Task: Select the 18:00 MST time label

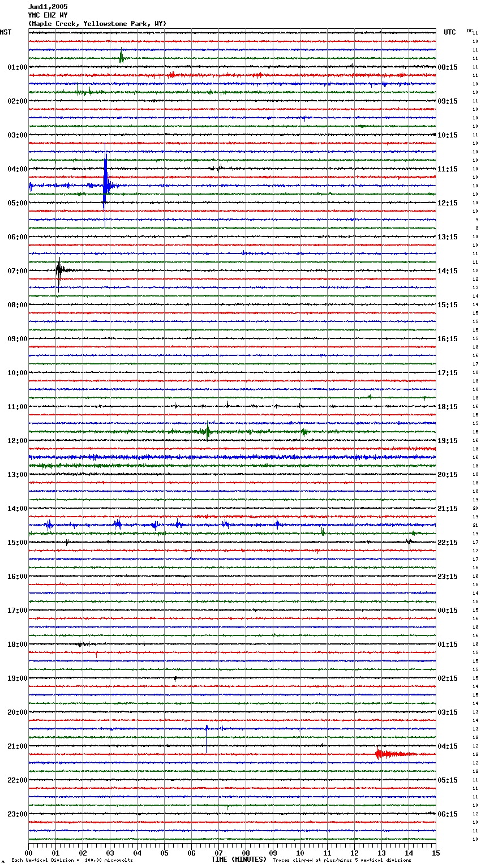Action: tap(18, 644)
